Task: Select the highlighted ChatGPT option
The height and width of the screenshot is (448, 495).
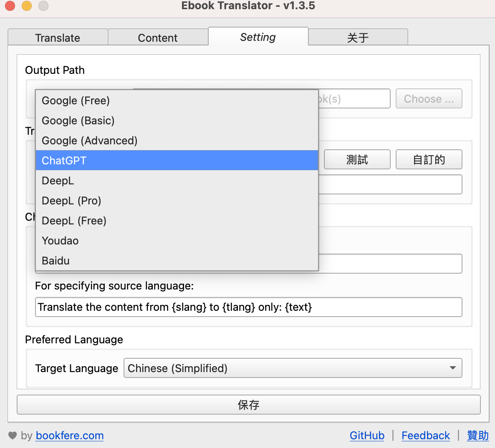Action: coord(64,161)
